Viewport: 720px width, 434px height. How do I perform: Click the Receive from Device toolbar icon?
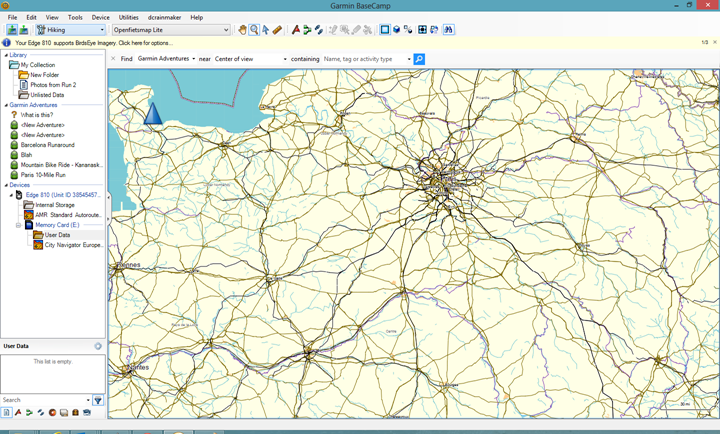(x=23, y=30)
